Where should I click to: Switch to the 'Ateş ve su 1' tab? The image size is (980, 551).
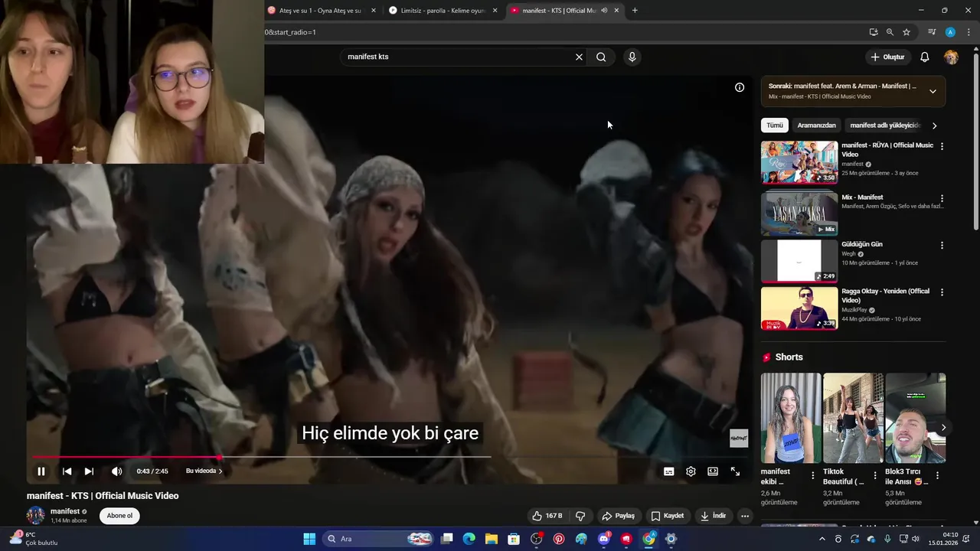click(x=319, y=11)
